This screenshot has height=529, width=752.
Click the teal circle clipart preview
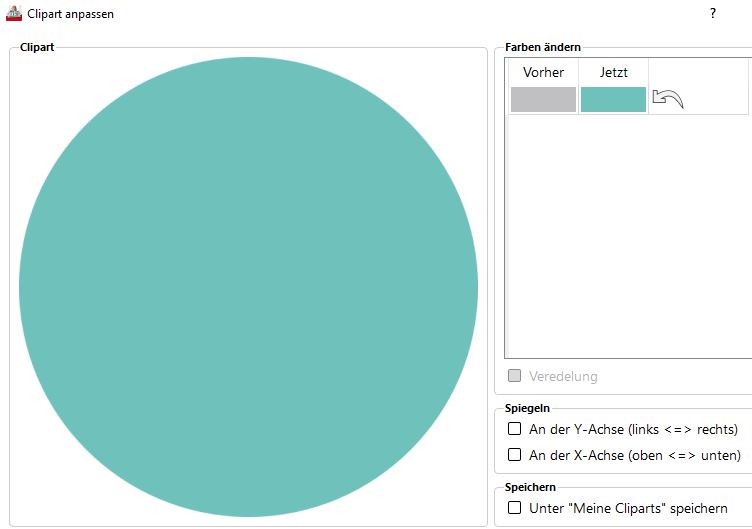[x=248, y=286]
